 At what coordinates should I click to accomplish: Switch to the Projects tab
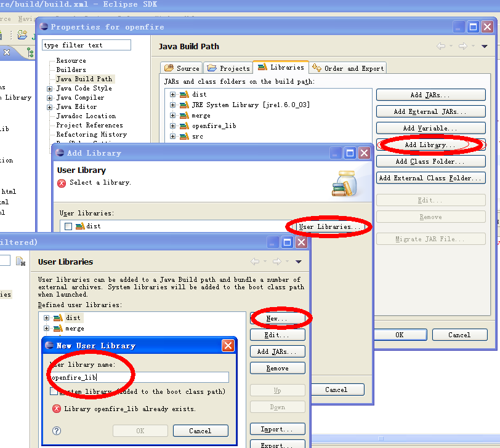pos(228,68)
